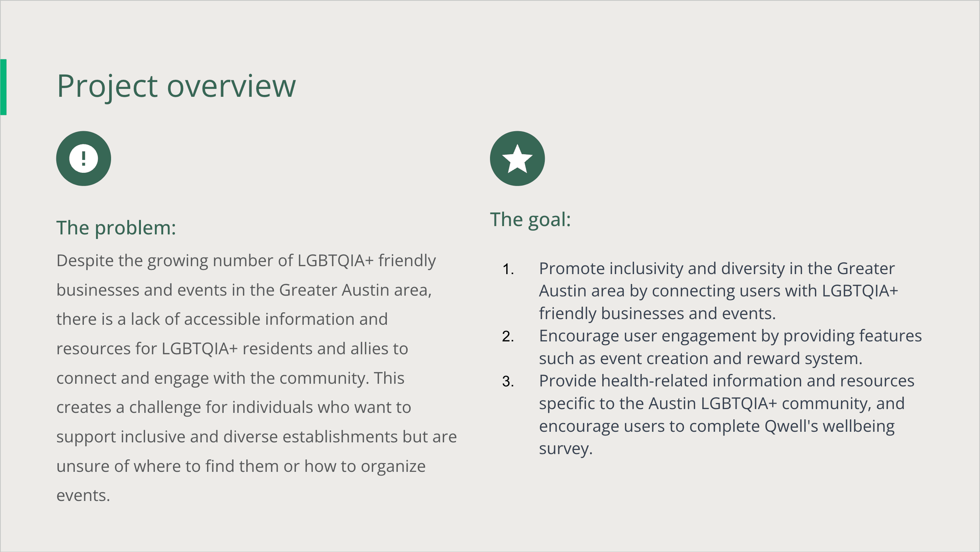Click the green accent bar beside title
Viewport: 980px width, 552px height.
[3, 87]
